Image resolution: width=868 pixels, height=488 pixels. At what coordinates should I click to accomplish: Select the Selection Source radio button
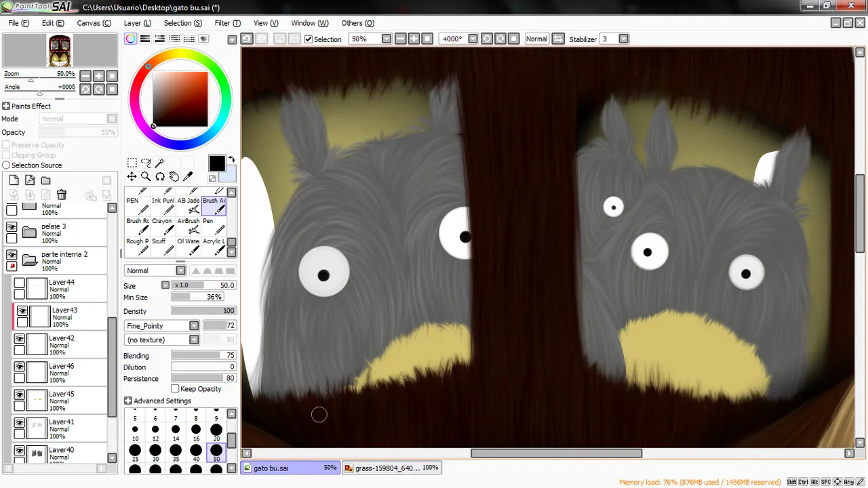pos(6,165)
